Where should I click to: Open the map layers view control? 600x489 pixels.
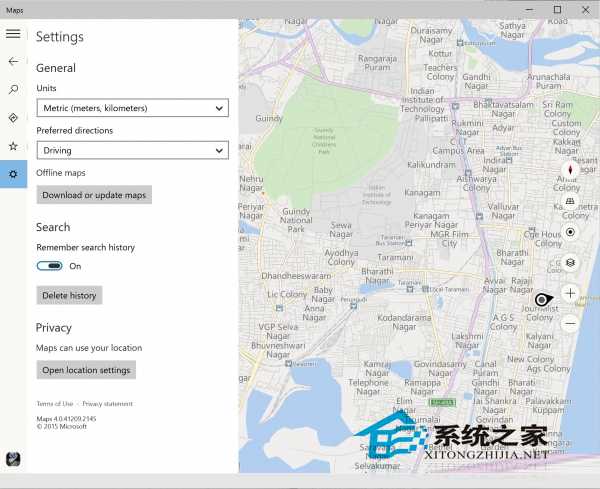click(570, 262)
